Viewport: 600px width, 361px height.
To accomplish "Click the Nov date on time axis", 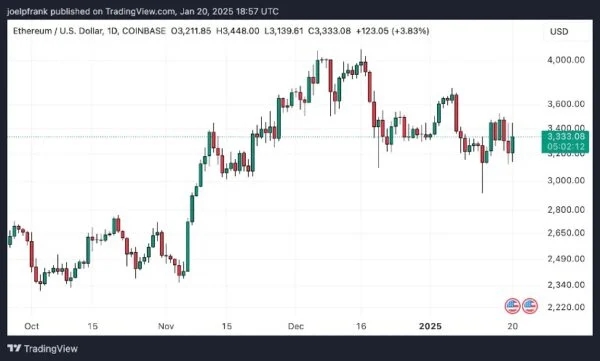I will [x=166, y=326].
